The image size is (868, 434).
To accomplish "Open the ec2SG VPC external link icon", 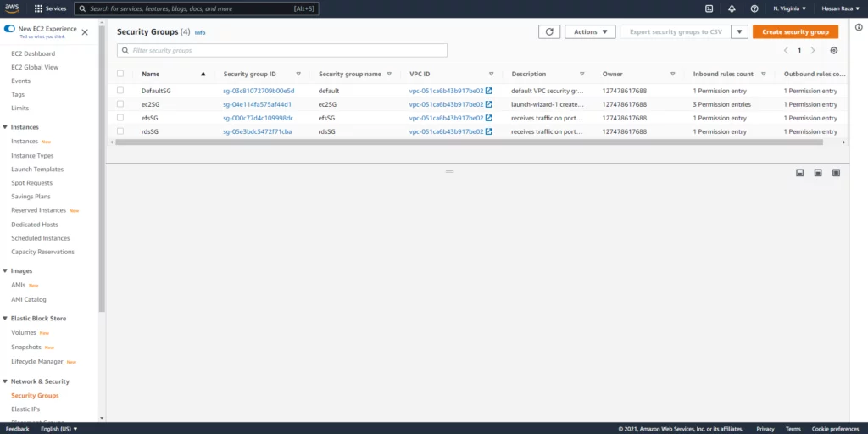I will [x=489, y=104].
